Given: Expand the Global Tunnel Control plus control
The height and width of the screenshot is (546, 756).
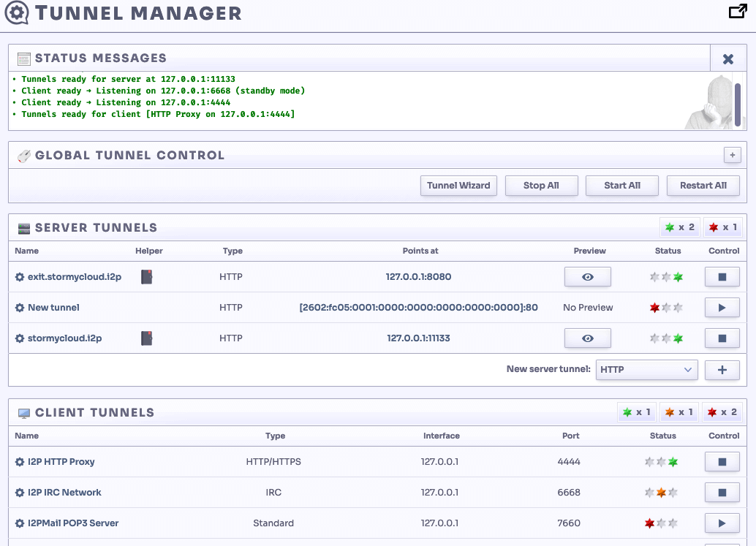Looking at the screenshot, I should (x=732, y=155).
